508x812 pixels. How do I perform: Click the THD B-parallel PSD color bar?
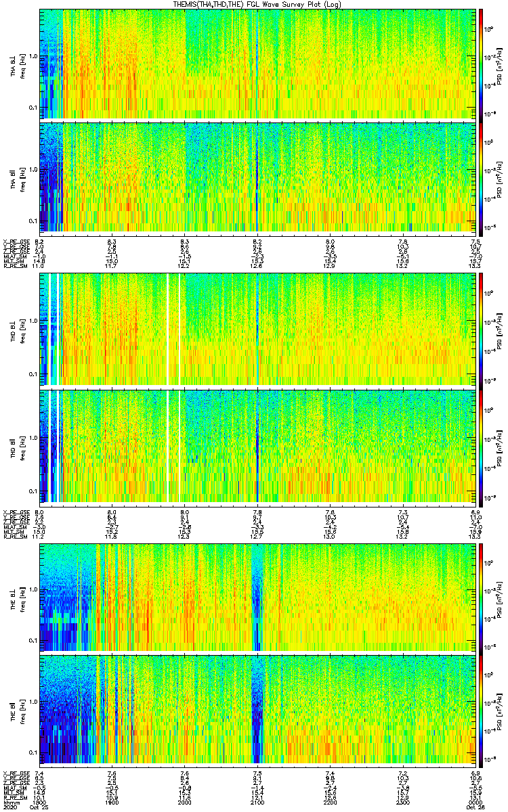482,445
